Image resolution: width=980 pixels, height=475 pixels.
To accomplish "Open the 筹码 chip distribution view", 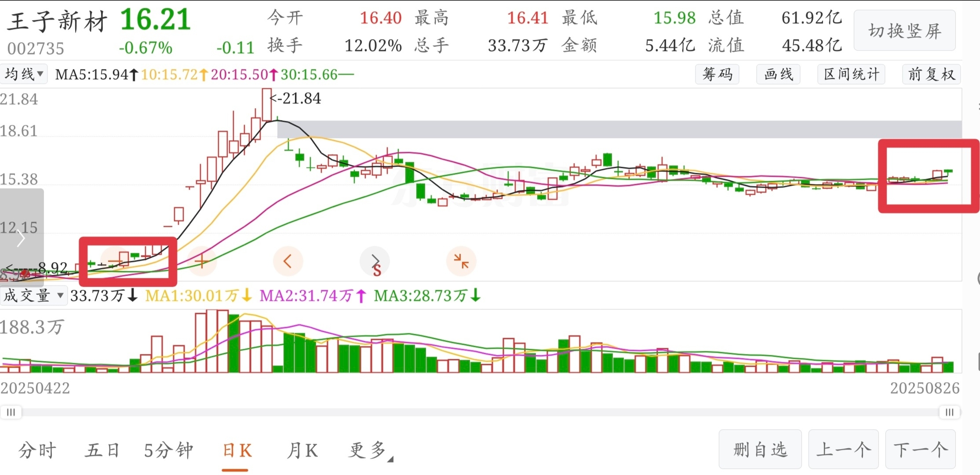I will (x=717, y=74).
